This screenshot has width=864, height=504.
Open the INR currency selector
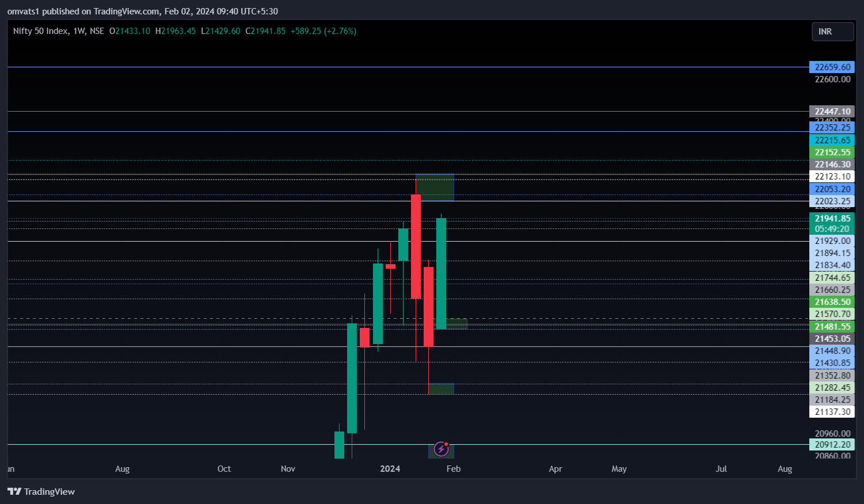832,32
